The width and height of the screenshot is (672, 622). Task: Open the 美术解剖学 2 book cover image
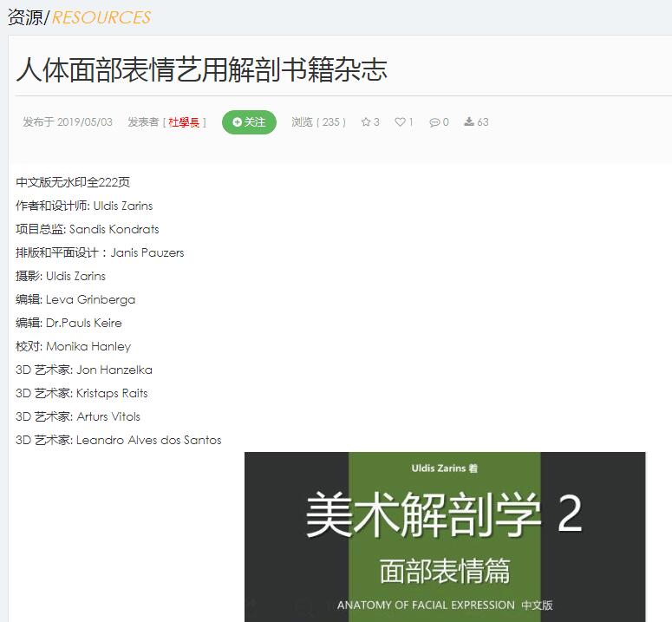445,537
